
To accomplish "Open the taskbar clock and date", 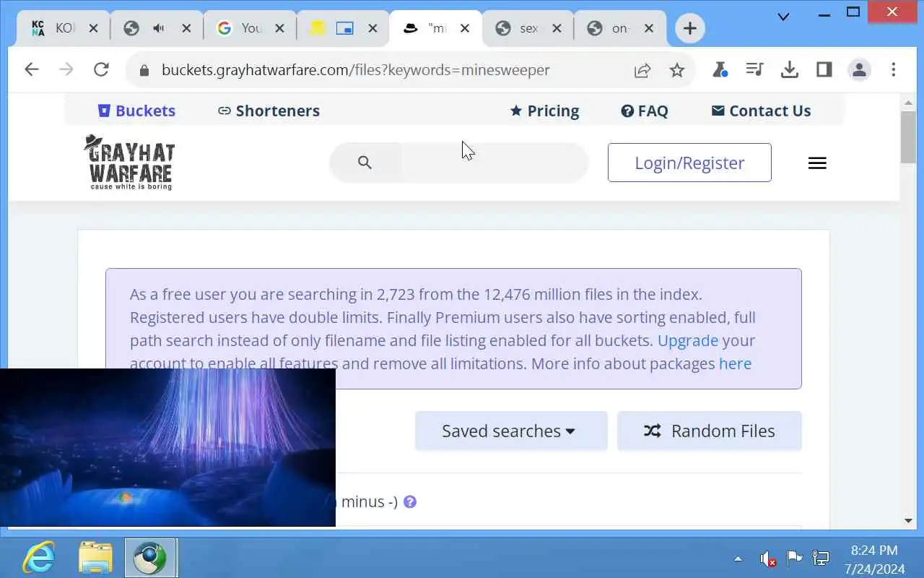I will 874,559.
